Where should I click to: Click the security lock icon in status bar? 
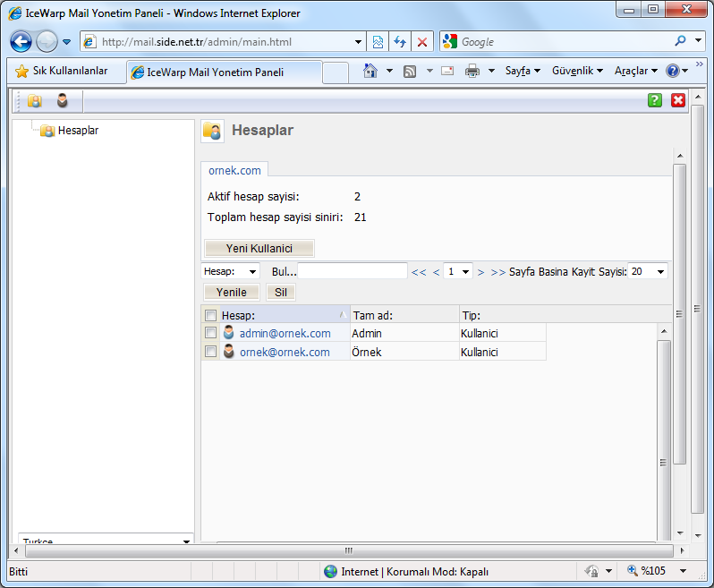tap(591, 571)
